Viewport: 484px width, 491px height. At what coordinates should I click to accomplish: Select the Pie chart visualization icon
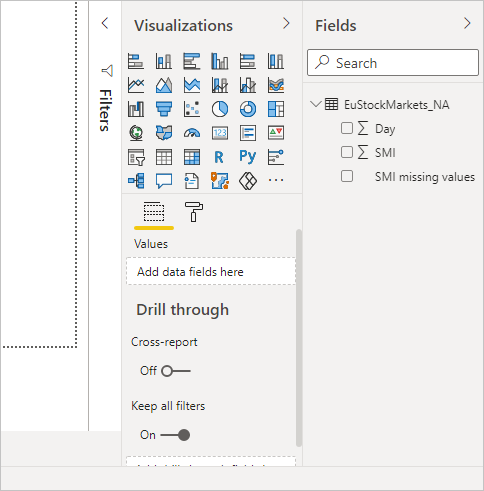point(220,109)
